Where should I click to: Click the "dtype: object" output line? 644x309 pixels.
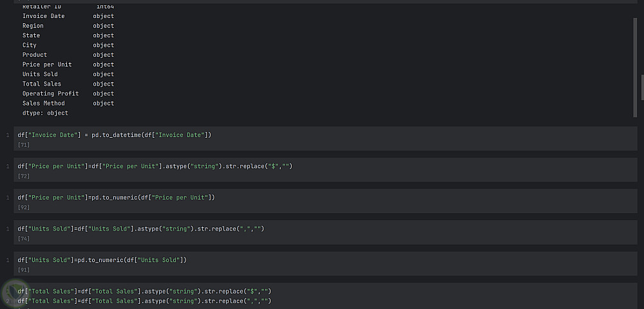coord(45,113)
